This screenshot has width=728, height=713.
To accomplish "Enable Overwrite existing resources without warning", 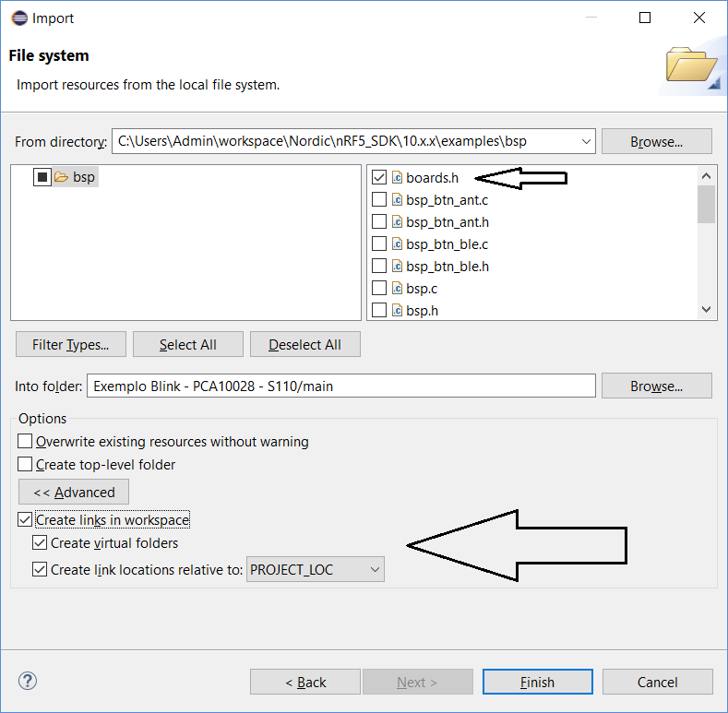I will (x=25, y=441).
